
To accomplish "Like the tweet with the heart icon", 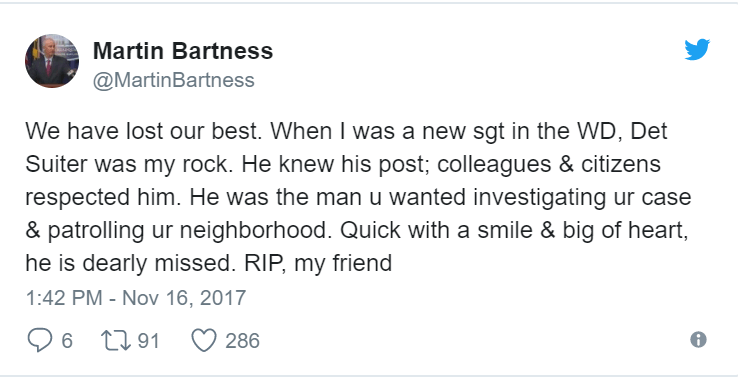I will (204, 340).
